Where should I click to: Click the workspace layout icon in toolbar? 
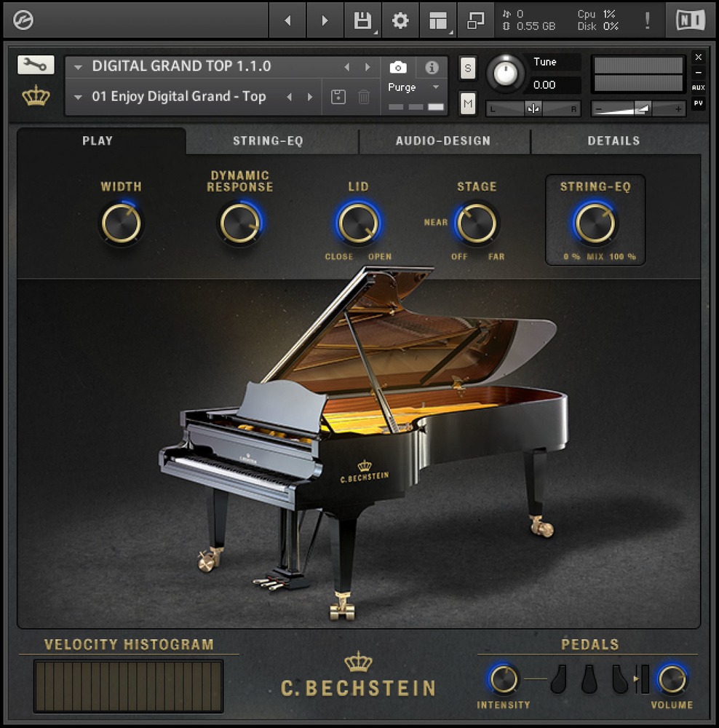coord(437,20)
